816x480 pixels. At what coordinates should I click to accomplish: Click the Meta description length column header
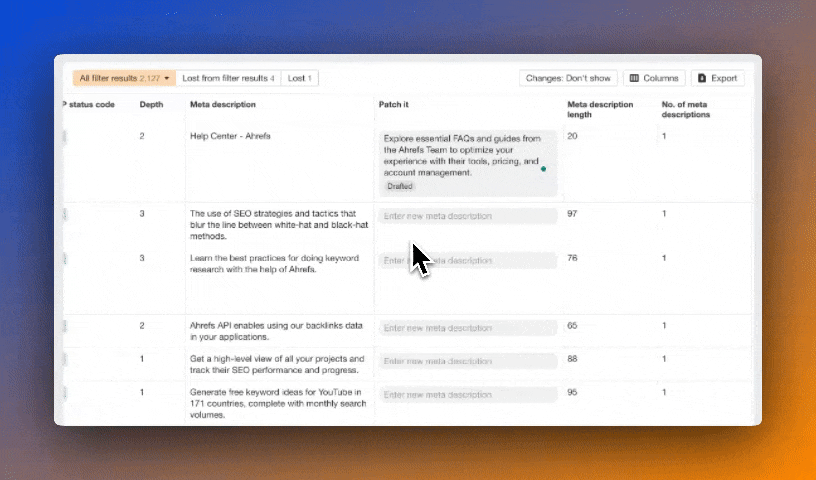point(600,109)
